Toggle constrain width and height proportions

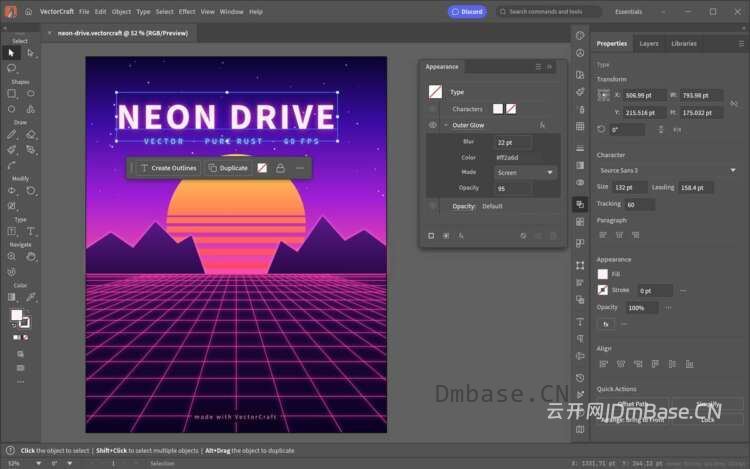(734, 103)
